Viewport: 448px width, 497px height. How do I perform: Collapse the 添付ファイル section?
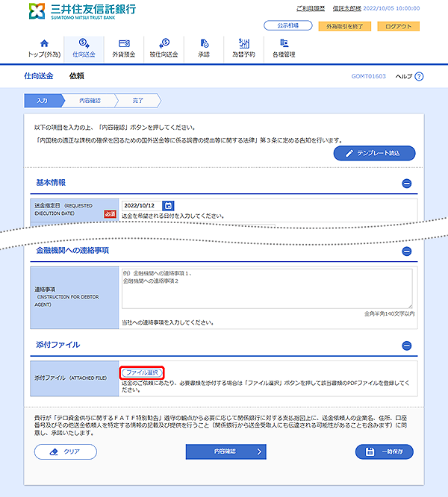tap(407, 346)
